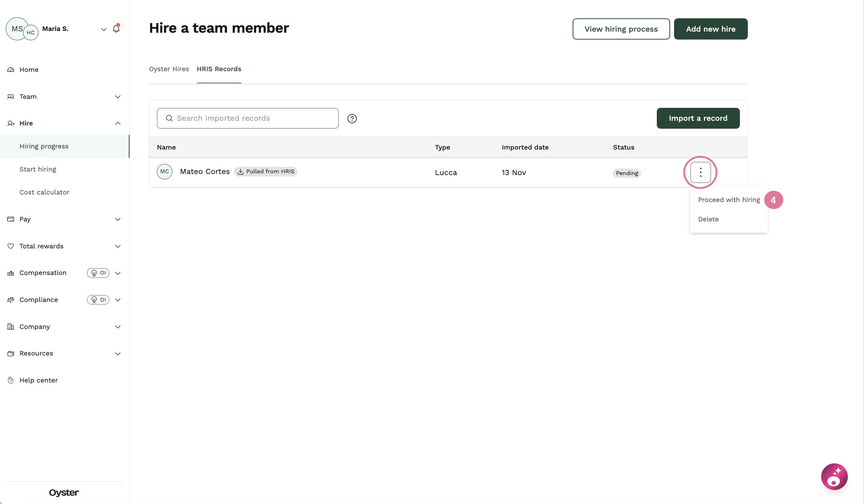Click the question mark help icon
This screenshot has height=504, width=864.
click(352, 119)
